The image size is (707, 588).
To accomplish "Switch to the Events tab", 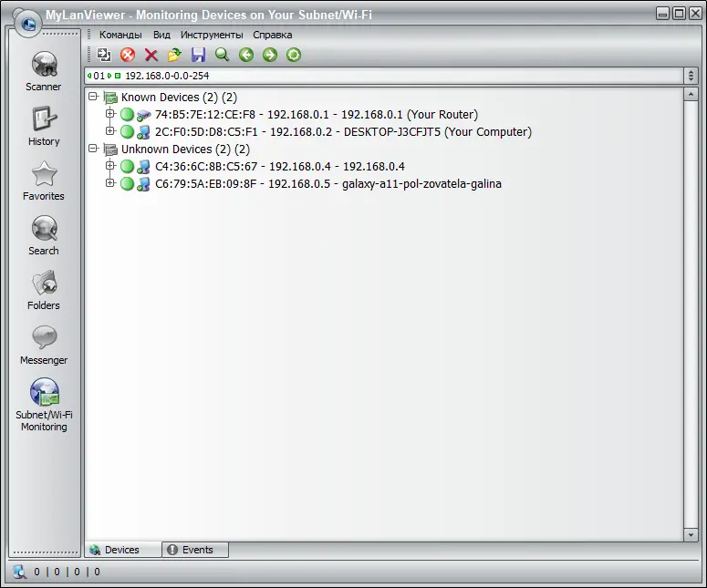I will point(195,550).
